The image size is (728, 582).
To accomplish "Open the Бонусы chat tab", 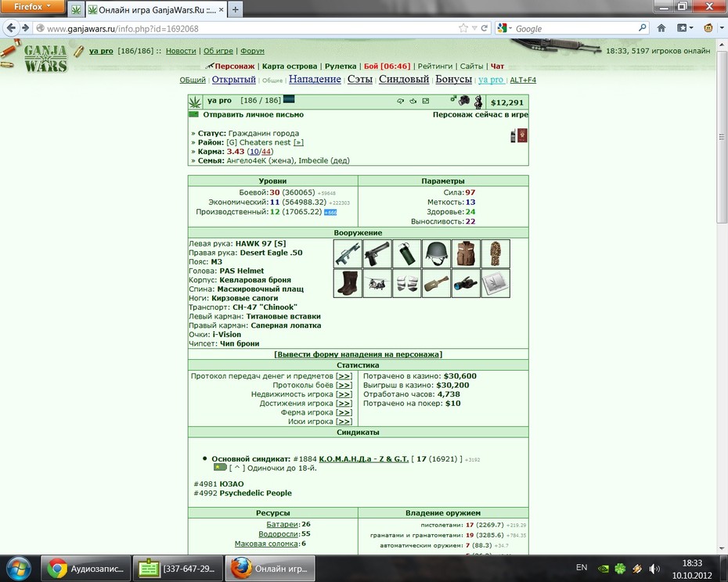I will click(x=453, y=79).
